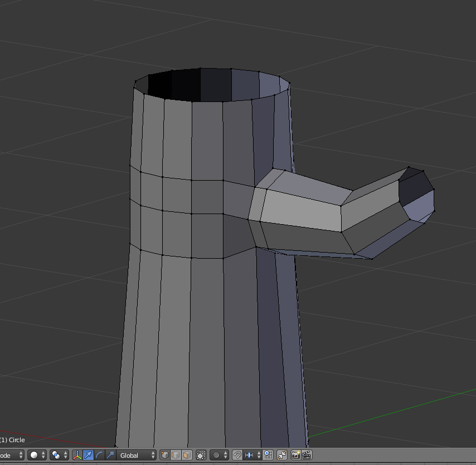Render an OpenGL image with camera icon
Screen dimensions: 476x465
(295, 455)
